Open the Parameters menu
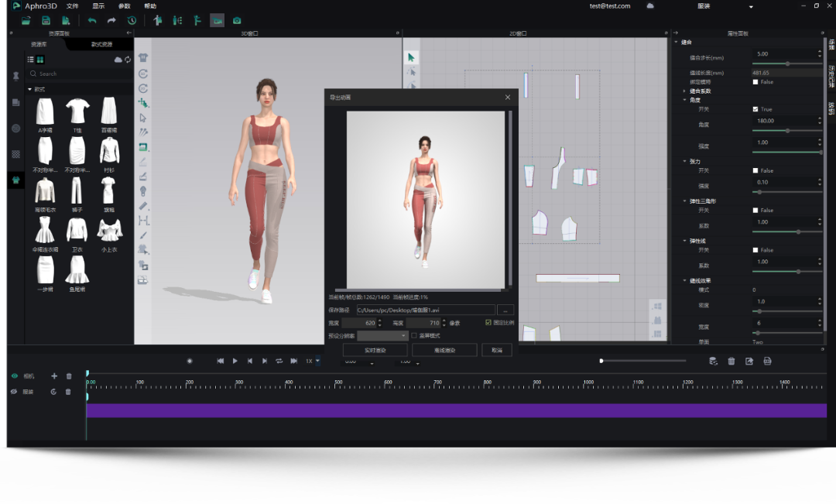The height and width of the screenshot is (504, 836). [124, 6]
